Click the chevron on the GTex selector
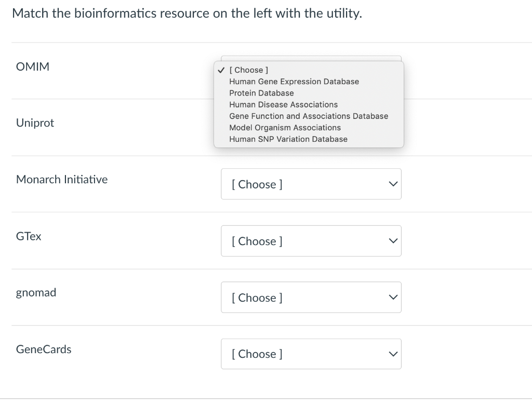The height and width of the screenshot is (404, 532). (392, 240)
